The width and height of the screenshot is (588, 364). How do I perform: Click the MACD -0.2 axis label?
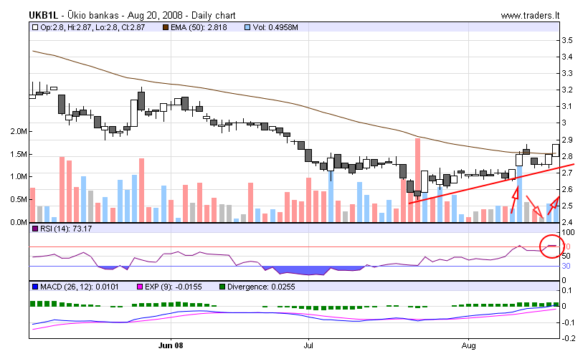pos(568,338)
